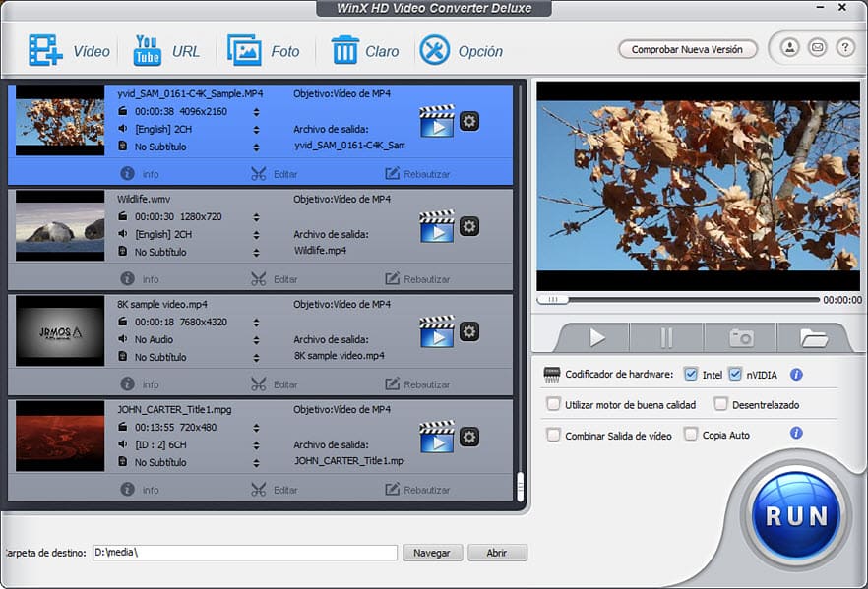The width and height of the screenshot is (868, 589).
Task: Pause the preview video
Action: point(666,337)
